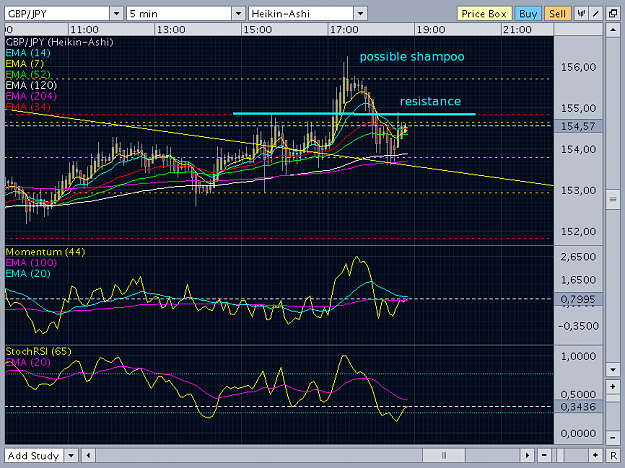Viewport: 625px width, 468px height.
Task: Click the 2,6500 momentum axis label
Action: (578, 257)
